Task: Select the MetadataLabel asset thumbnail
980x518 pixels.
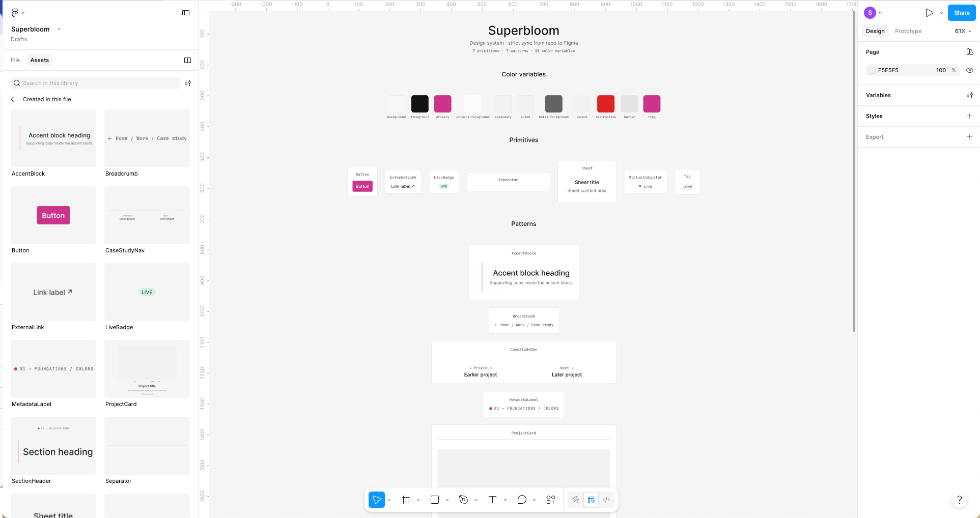Action: coord(53,369)
